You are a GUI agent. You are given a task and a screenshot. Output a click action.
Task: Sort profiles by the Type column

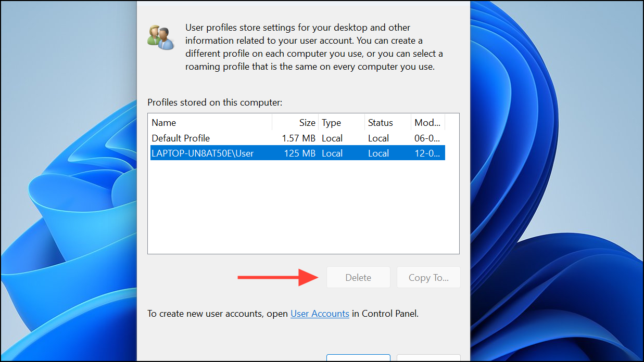[331, 122]
